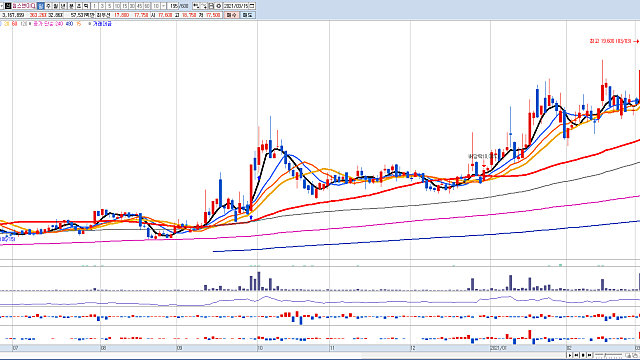Switch chart to weekly (주) period
Image resolution: width=640 pixels, height=360 pixels.
click(48, 6)
